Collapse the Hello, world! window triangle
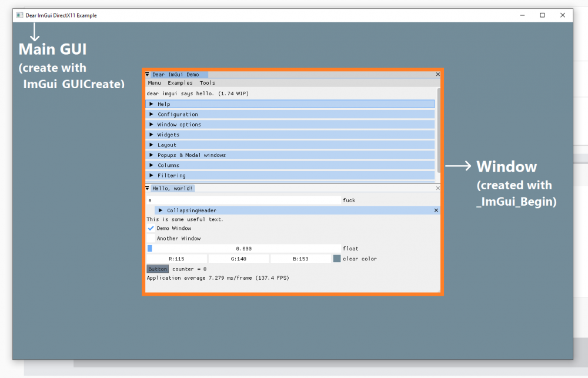 coord(148,188)
